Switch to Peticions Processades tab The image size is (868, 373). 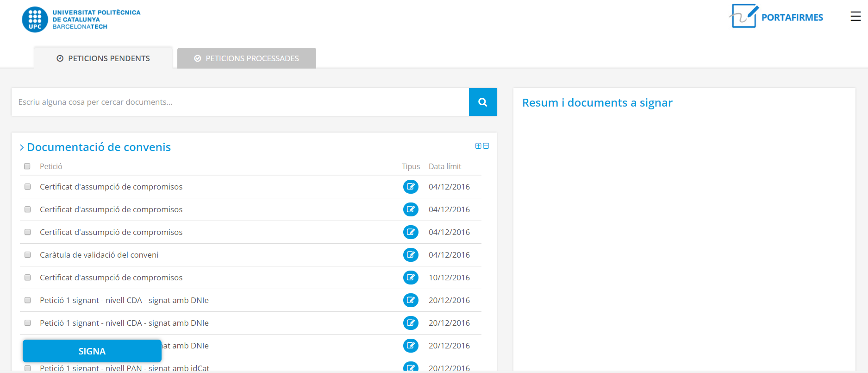[246, 58]
